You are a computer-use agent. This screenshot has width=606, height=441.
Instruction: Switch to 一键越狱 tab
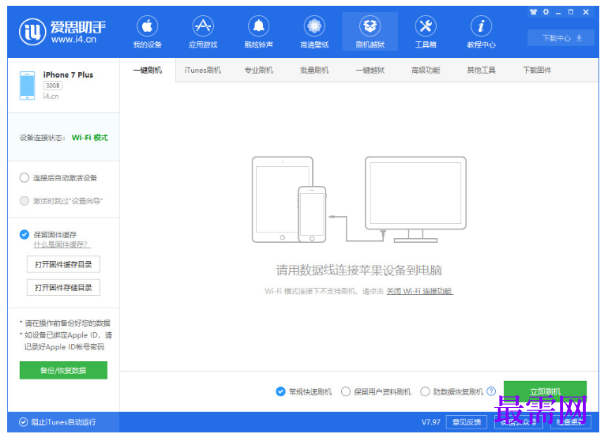coord(370,70)
